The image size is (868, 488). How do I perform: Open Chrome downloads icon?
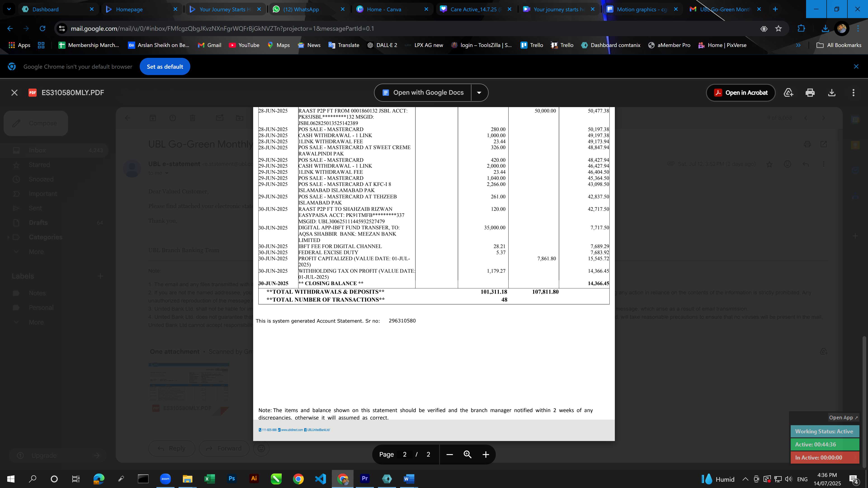coord(825,29)
